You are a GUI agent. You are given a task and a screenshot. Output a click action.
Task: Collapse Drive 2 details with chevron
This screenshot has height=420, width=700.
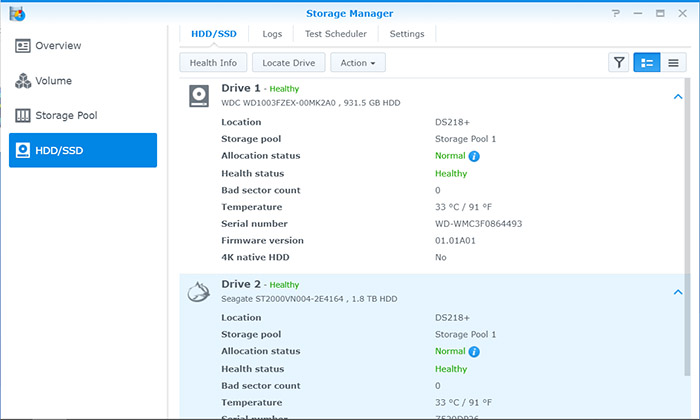[x=678, y=292]
